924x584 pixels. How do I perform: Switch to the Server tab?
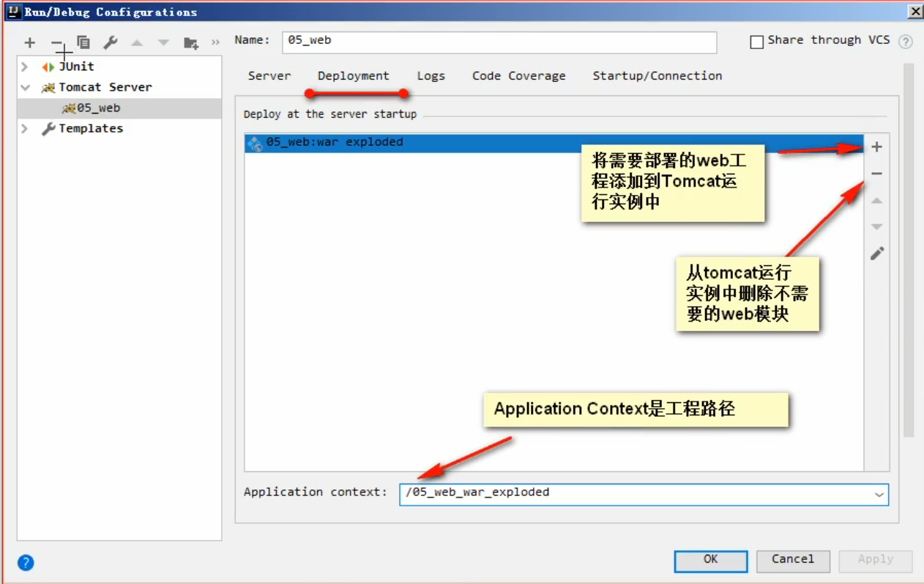tap(269, 75)
